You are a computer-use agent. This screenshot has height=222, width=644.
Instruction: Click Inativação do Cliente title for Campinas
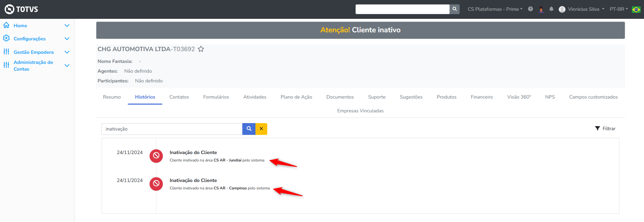click(x=193, y=180)
